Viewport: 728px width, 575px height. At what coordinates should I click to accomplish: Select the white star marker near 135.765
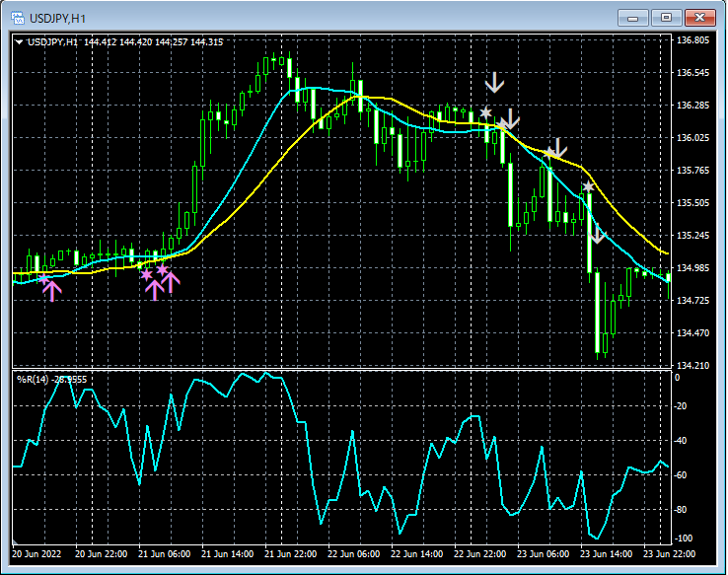588,187
